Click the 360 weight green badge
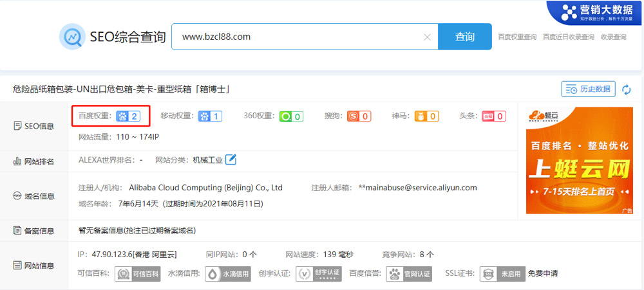The image size is (644, 290). pos(290,116)
